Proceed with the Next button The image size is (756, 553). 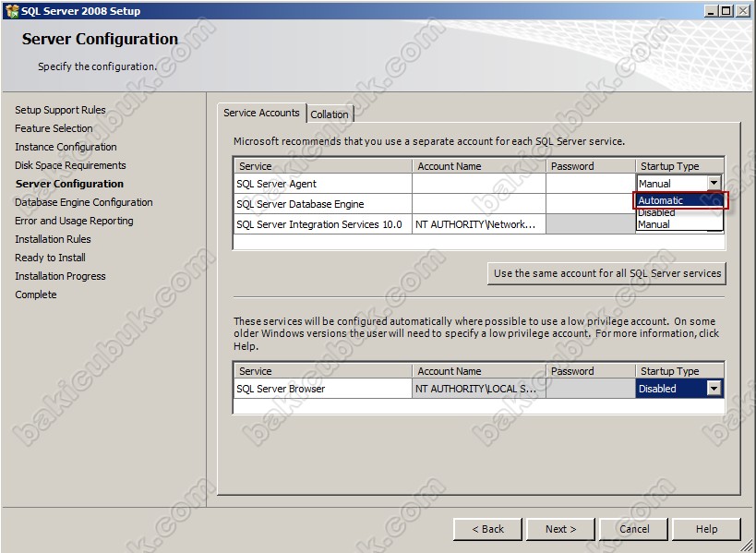tap(560, 529)
